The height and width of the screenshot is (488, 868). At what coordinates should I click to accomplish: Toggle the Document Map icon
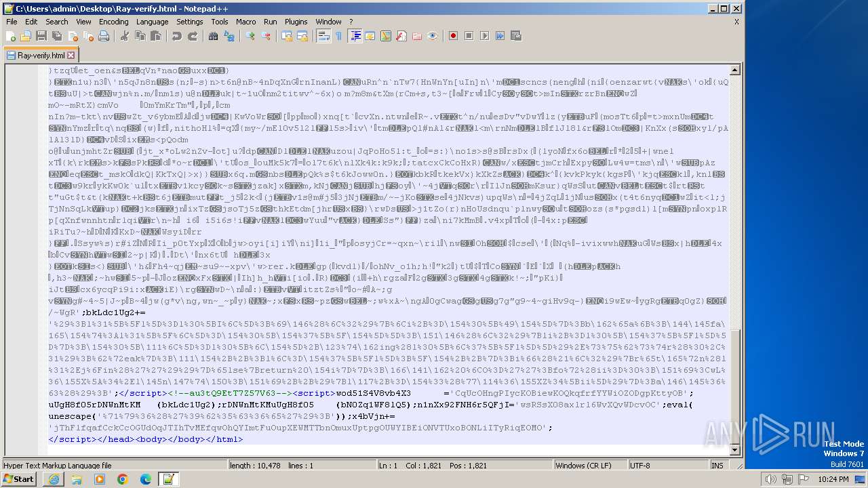click(386, 36)
